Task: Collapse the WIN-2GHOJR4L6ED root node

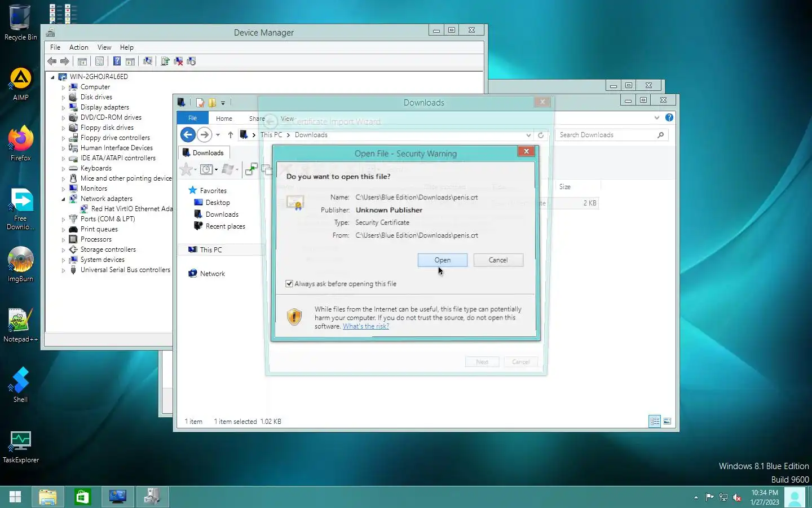Action: [53, 77]
